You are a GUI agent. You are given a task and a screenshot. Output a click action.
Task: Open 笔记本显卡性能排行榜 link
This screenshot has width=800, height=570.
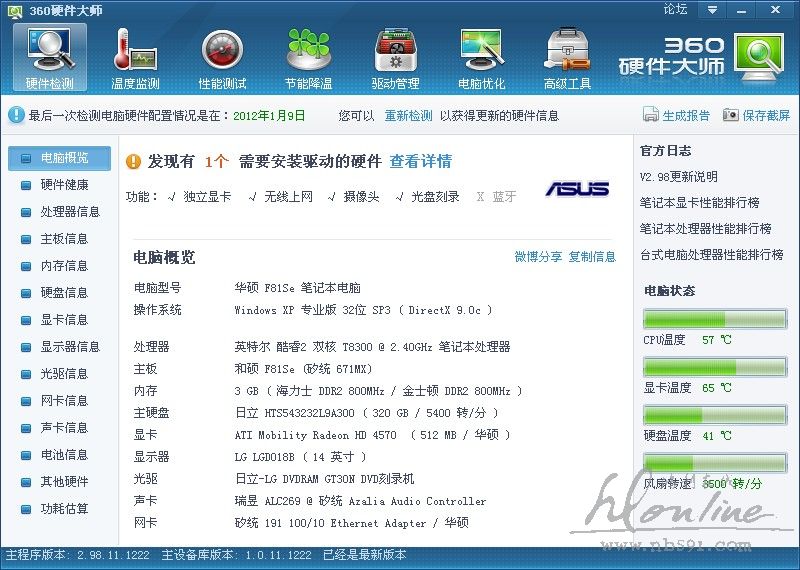[699, 203]
